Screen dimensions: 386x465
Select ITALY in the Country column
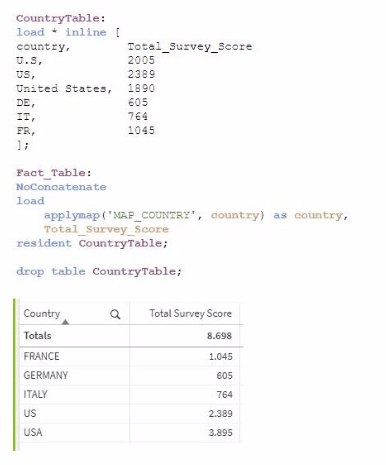[x=35, y=394]
